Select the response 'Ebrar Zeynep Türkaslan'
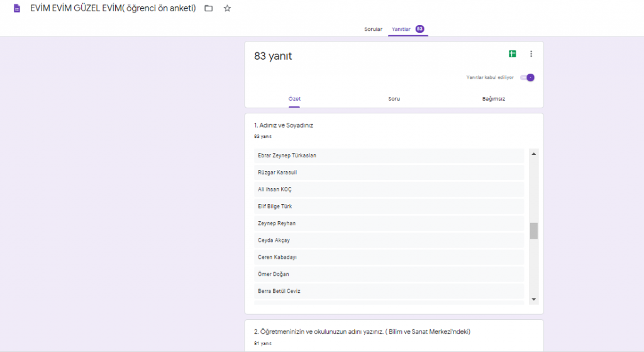 click(389, 156)
